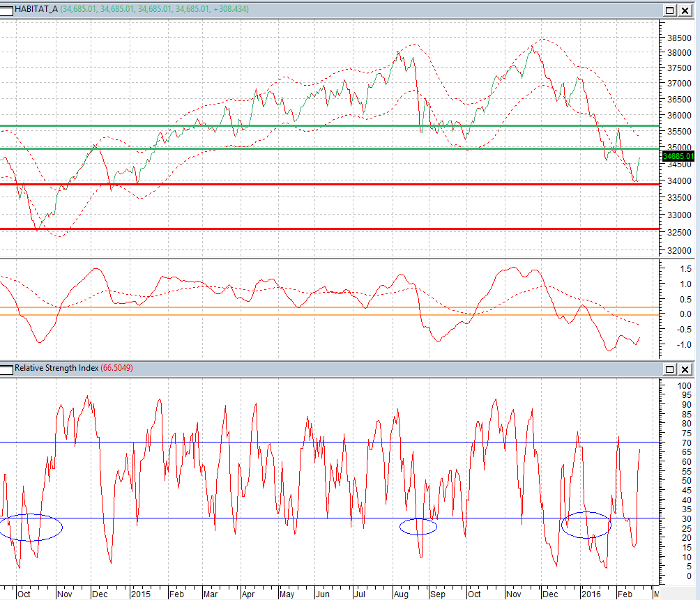Click the 36000 price axis label
This screenshot has height=600, width=700.
click(x=679, y=115)
